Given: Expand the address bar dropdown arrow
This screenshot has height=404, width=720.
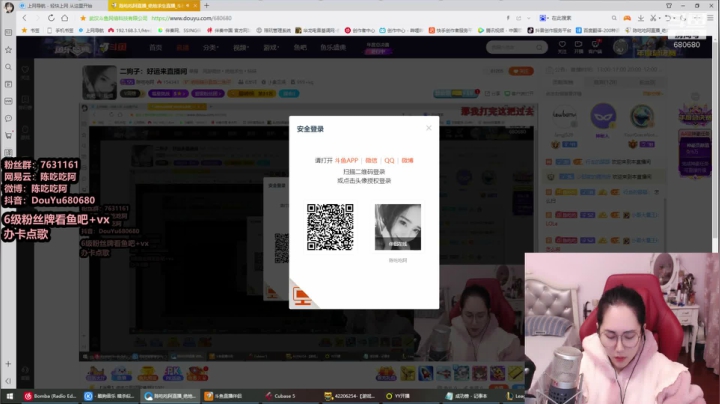Looking at the screenshot, I should pos(529,18).
